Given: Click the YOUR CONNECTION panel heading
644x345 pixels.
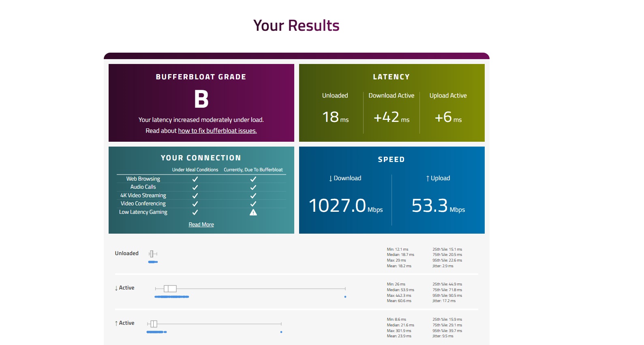Looking at the screenshot, I should tap(201, 158).
